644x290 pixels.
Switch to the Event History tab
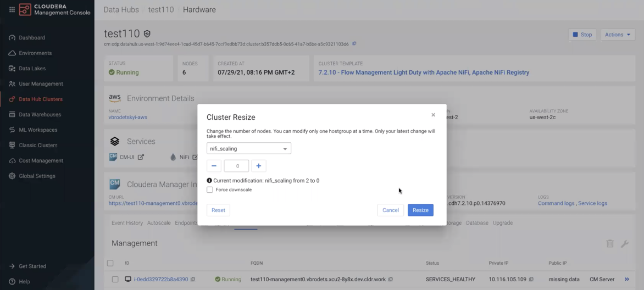point(127,223)
